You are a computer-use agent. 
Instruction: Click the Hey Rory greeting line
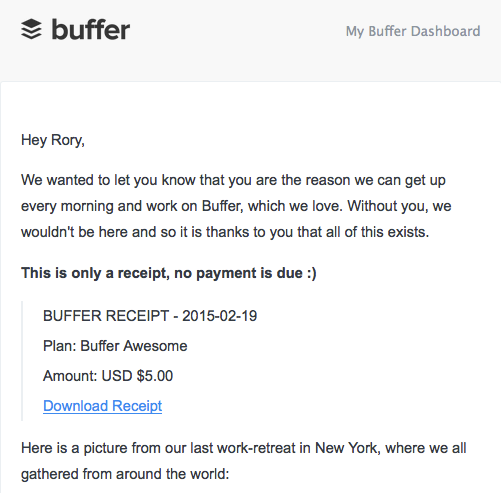point(53,140)
